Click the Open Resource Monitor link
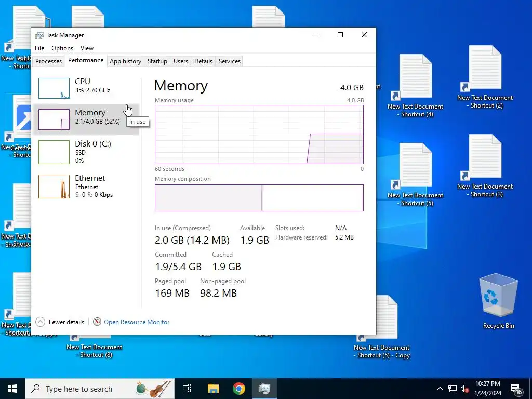 pyautogui.click(x=137, y=322)
